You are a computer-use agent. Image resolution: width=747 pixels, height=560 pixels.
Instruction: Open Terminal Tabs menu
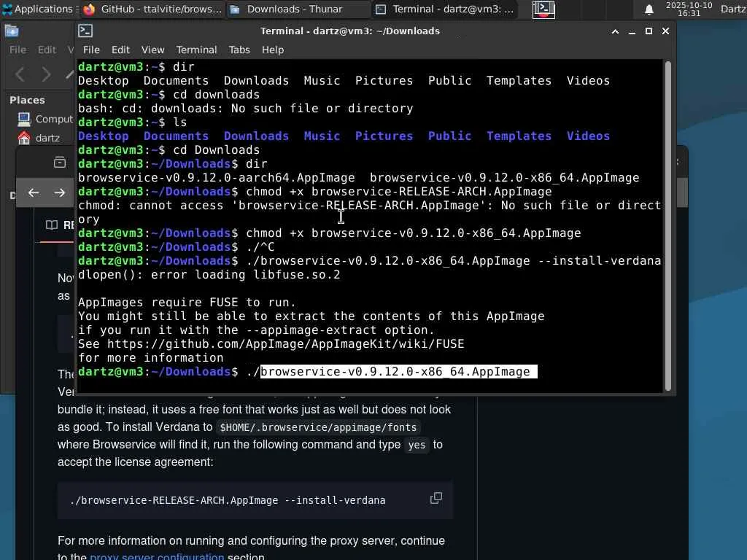pos(239,50)
